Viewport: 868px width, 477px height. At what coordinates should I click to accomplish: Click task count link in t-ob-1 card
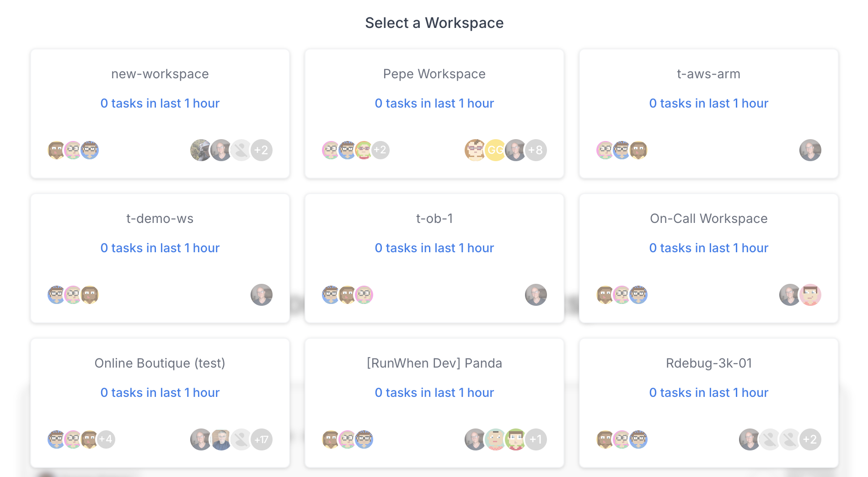pos(434,248)
